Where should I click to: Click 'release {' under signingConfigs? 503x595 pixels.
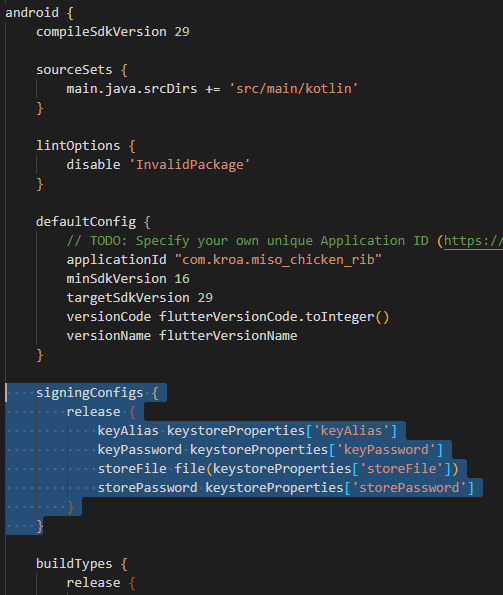point(101,412)
